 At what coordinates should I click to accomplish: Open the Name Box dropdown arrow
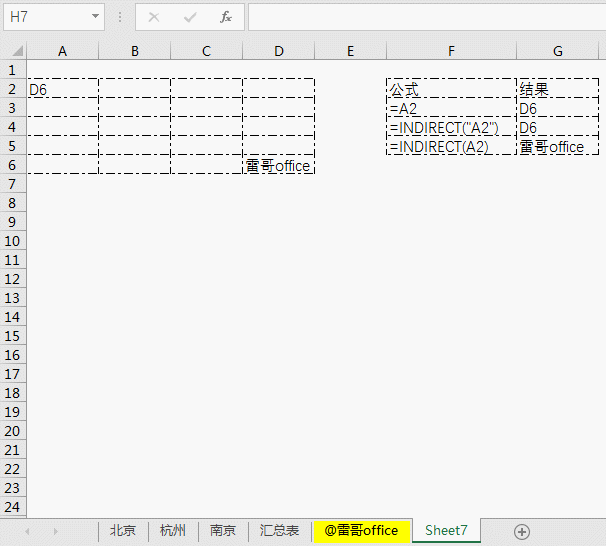[x=95, y=17]
